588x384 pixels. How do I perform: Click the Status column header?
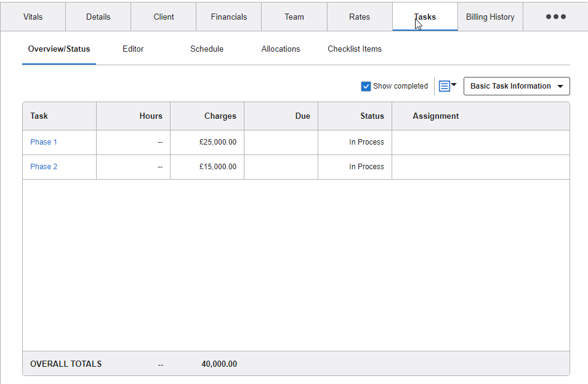355,116
